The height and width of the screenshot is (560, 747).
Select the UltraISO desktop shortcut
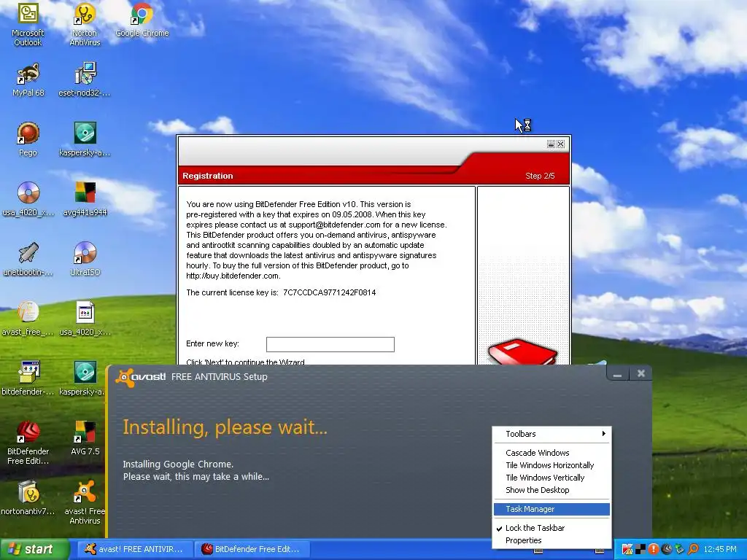click(x=85, y=259)
